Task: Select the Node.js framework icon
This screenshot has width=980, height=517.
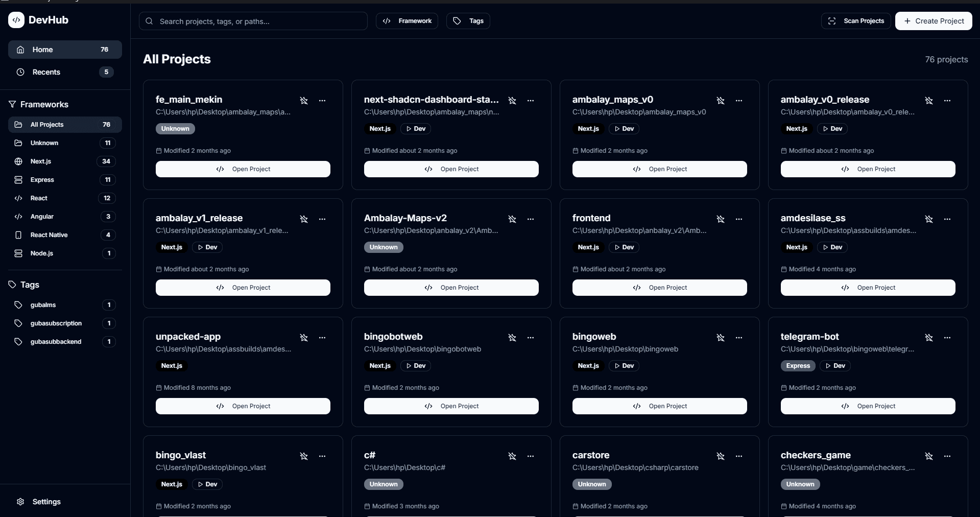Action: (x=18, y=253)
